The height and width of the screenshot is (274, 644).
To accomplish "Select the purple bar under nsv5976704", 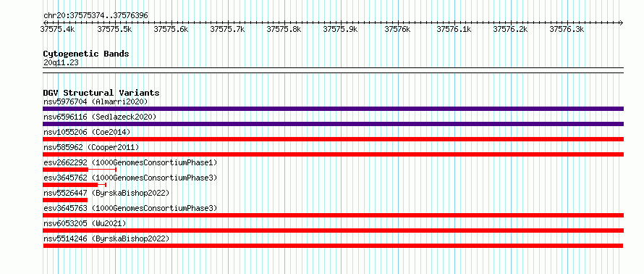I will click(x=333, y=109).
